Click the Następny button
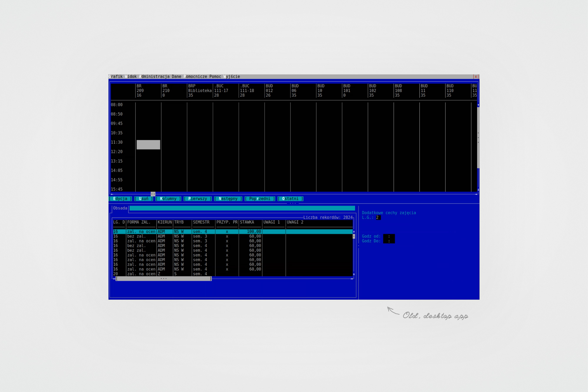 [228, 199]
